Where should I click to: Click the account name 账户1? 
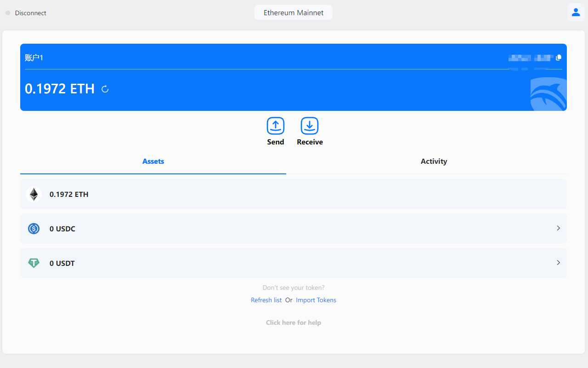tap(34, 57)
